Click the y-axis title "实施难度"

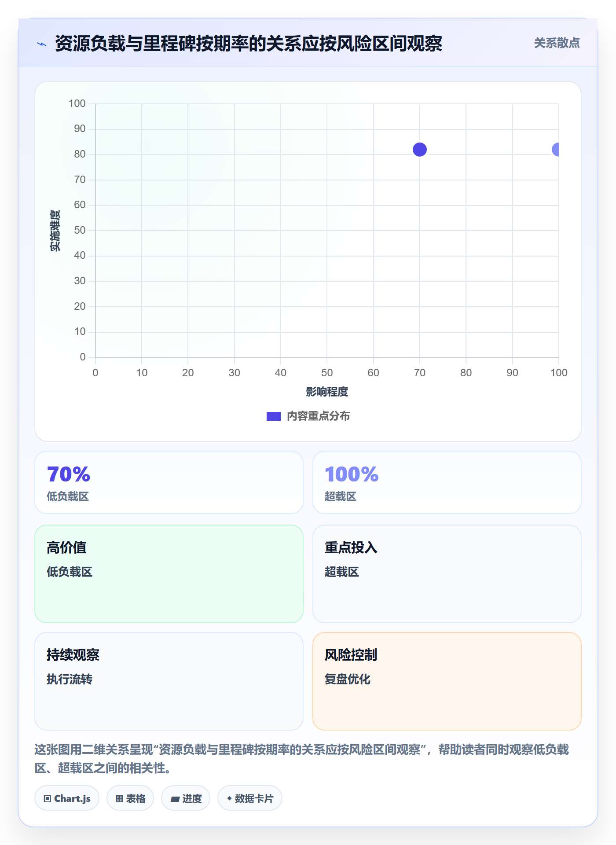click(55, 231)
